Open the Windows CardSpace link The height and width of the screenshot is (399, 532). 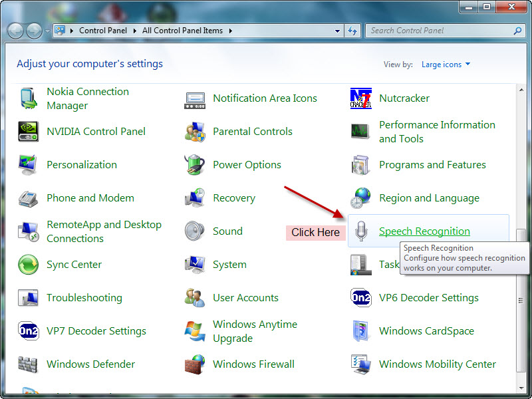(426, 331)
